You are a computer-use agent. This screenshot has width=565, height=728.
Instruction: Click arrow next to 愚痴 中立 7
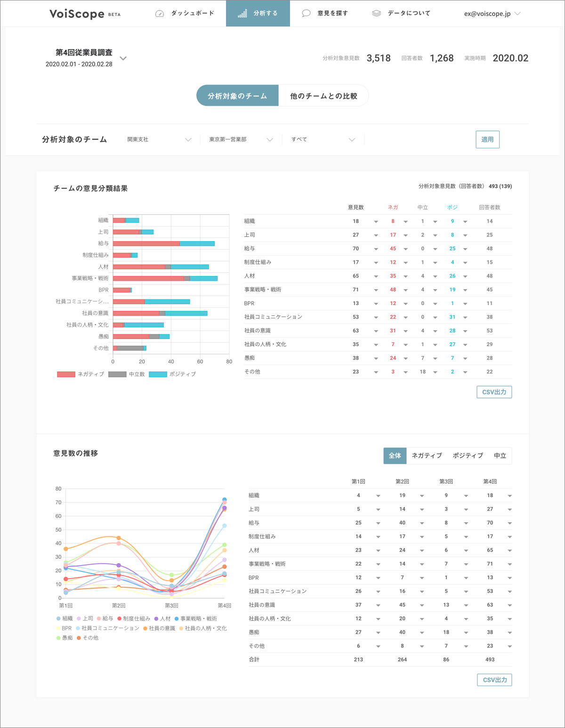click(435, 358)
